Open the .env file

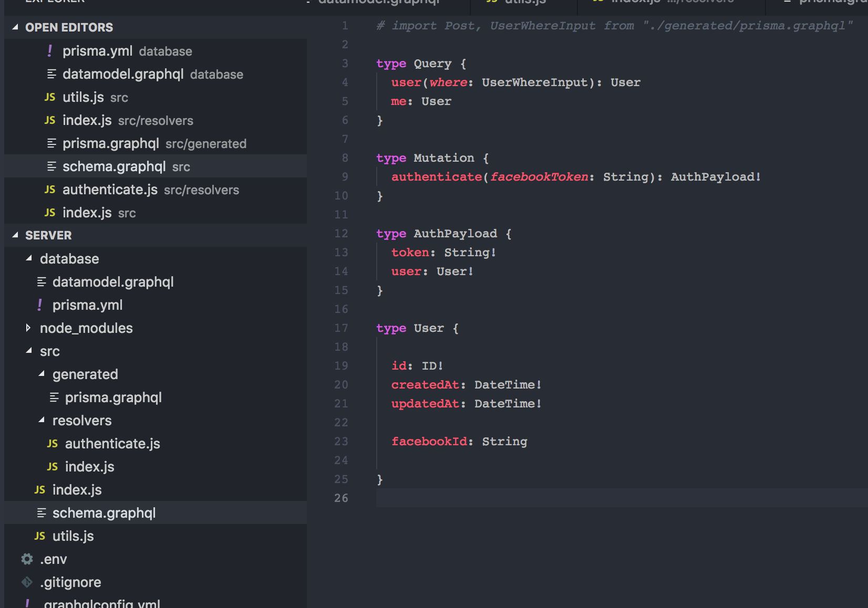click(x=156, y=559)
